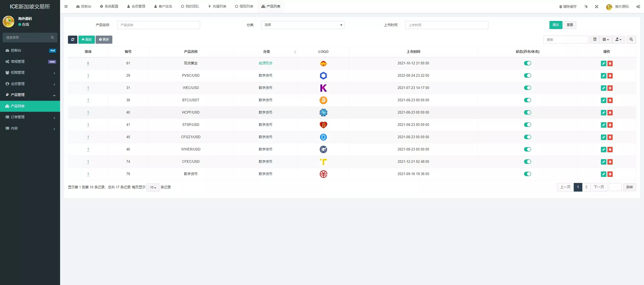Viewport: 644px width, 285px height.
Task: Go to page 2 of the product list
Action: (587, 187)
